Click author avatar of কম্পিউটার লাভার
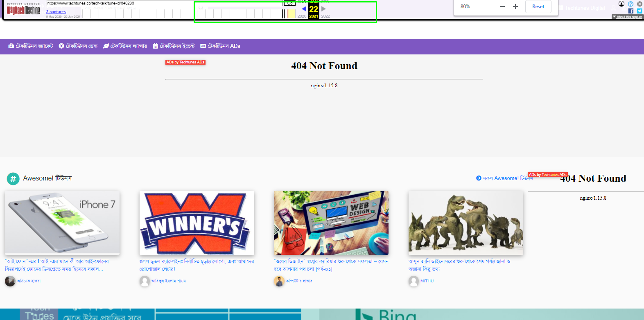644x320 pixels. [x=279, y=281]
